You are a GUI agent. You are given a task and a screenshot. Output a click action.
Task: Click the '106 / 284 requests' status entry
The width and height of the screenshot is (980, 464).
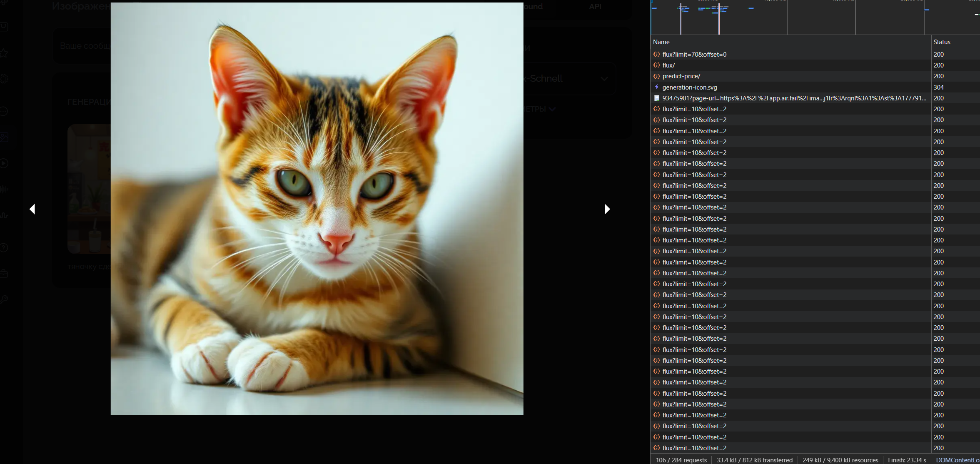[x=681, y=460]
